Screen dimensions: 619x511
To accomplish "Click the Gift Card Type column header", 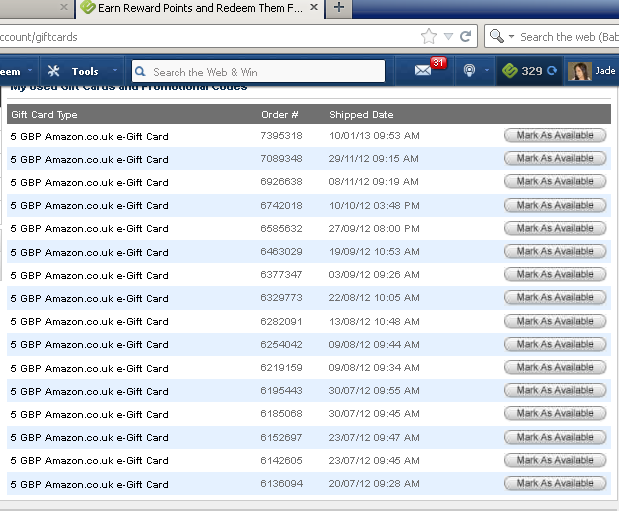I will pos(44,115).
